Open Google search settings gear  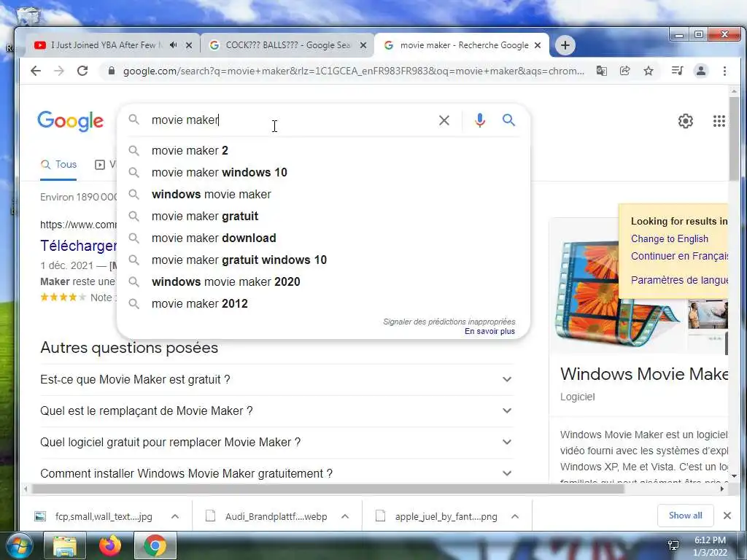686,121
